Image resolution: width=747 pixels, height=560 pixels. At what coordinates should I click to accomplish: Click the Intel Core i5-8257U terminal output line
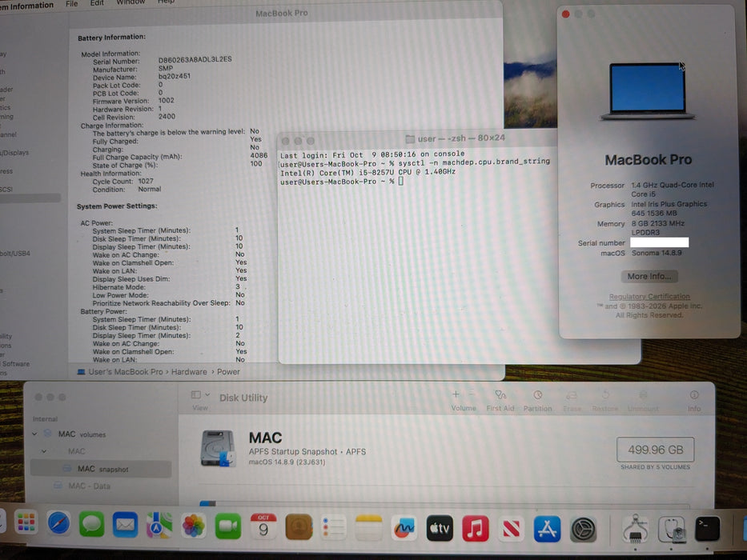(x=367, y=172)
